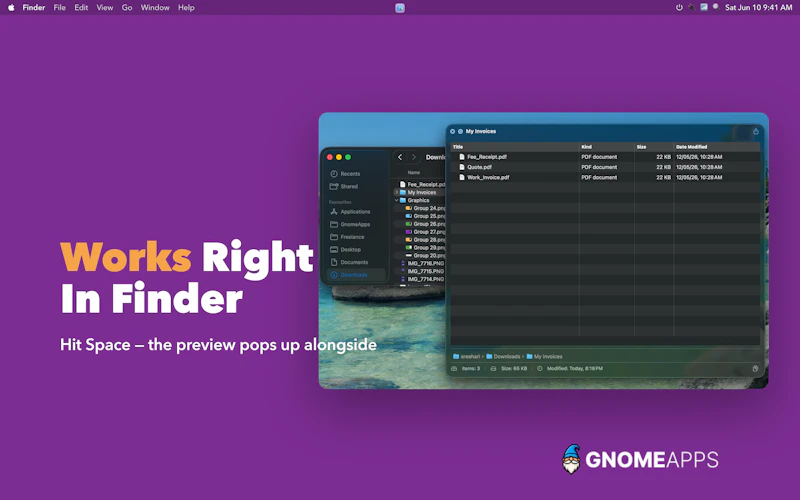
Task: Close the My Invoices preview panel
Action: click(453, 132)
